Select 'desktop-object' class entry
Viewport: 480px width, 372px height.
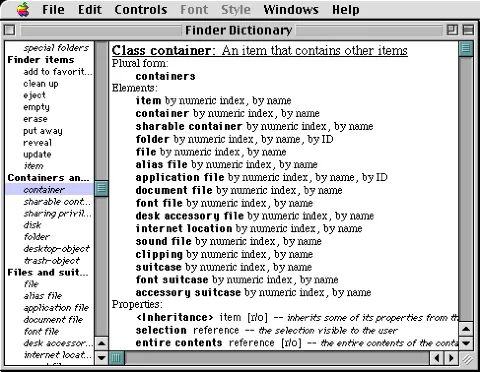pos(56,249)
